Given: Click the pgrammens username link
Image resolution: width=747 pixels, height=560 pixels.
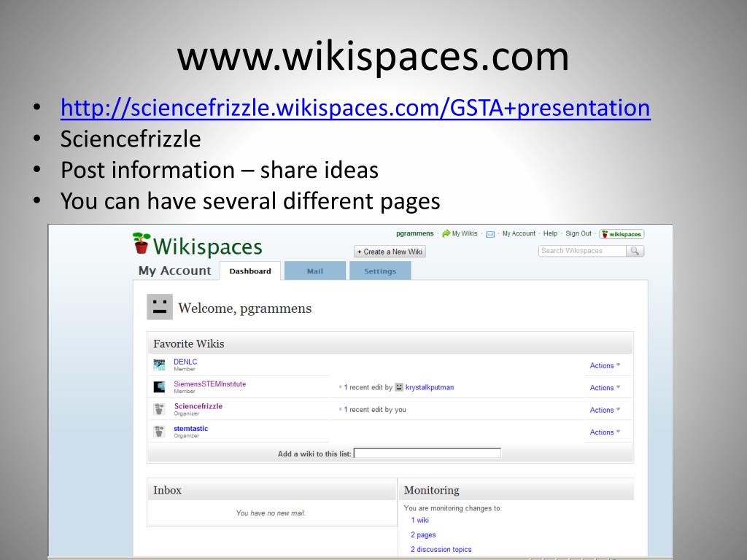Looking at the screenshot, I should coord(415,233).
